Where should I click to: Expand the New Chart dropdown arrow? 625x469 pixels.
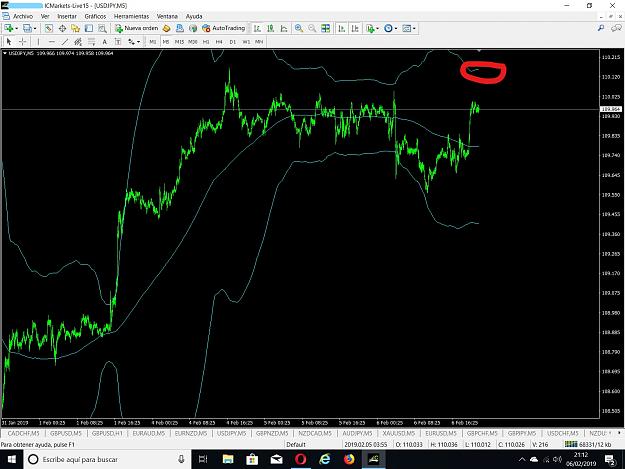[16, 28]
